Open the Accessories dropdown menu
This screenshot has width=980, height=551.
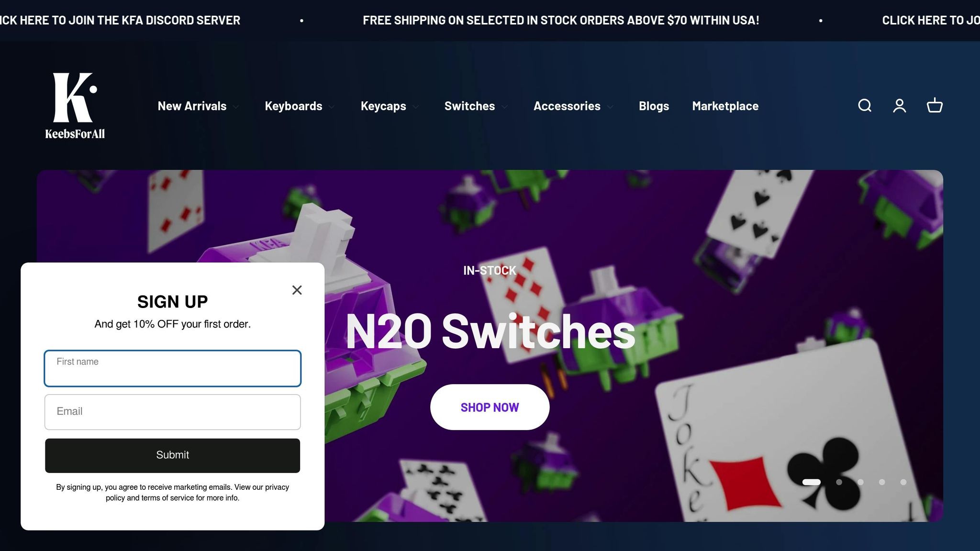point(573,106)
